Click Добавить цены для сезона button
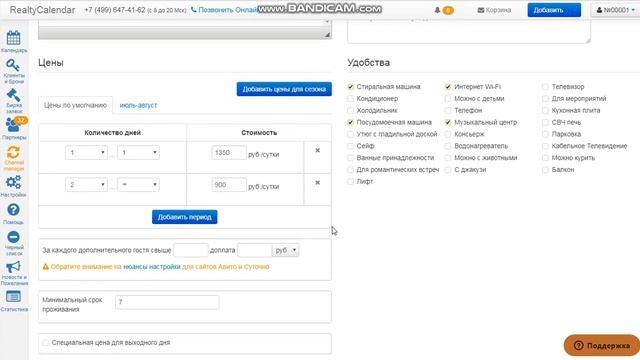This screenshot has height=360, width=640. point(284,89)
